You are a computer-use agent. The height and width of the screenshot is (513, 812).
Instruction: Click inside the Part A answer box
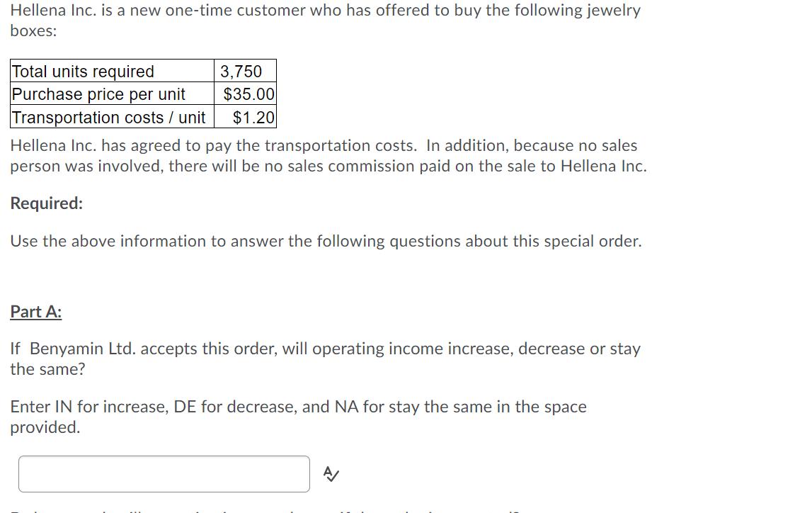tap(163, 473)
